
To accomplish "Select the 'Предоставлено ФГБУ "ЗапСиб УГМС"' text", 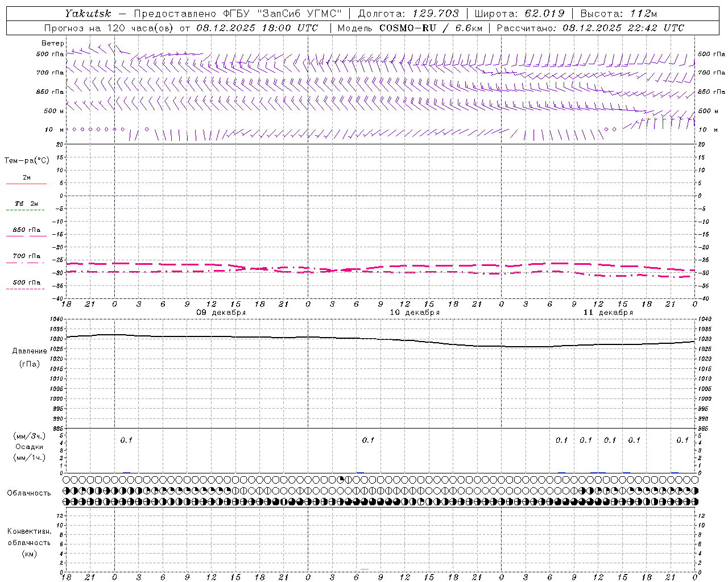I will pos(238,14).
